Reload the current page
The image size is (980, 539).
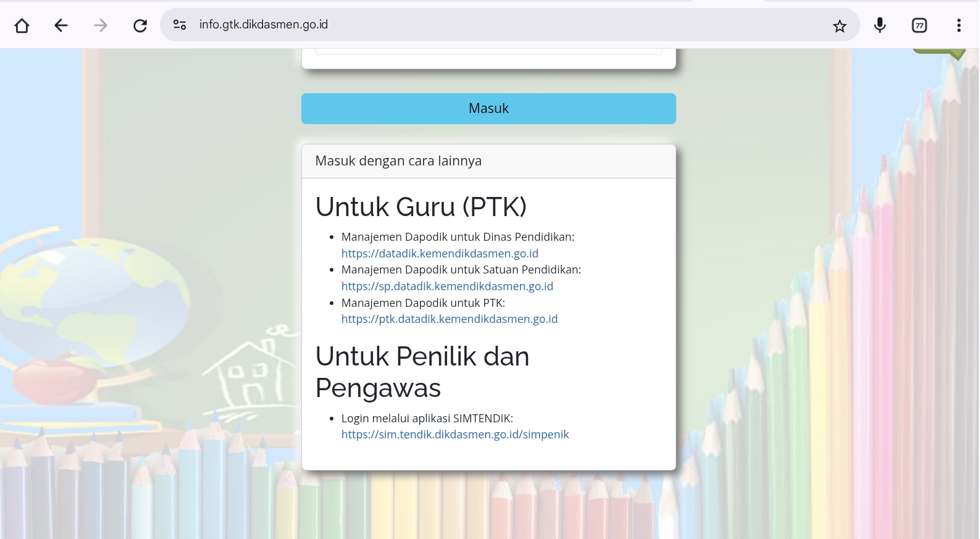click(140, 25)
